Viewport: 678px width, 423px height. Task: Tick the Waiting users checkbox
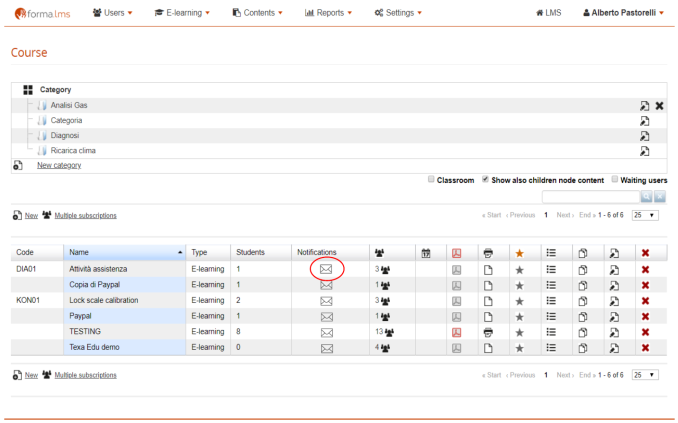(615, 180)
